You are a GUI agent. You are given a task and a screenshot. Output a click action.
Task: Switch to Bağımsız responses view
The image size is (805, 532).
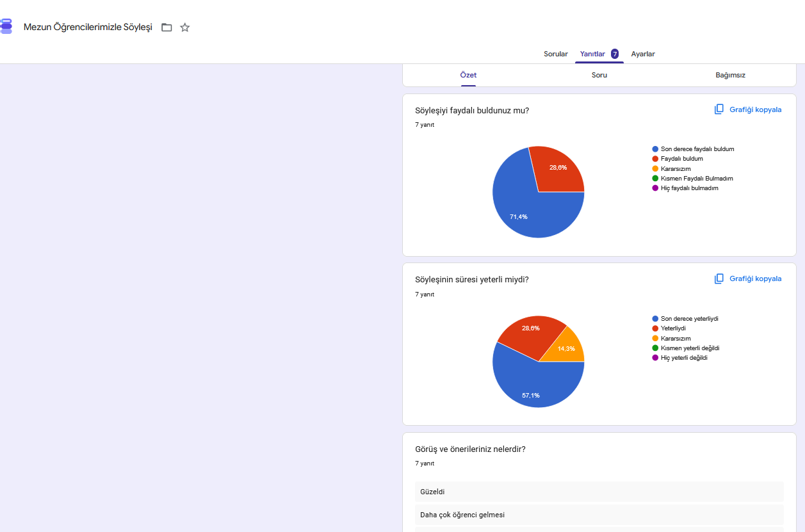coord(730,75)
